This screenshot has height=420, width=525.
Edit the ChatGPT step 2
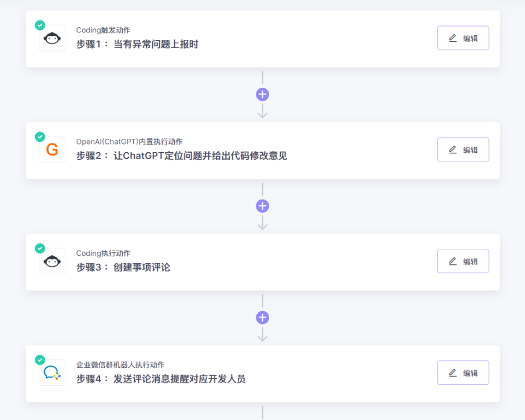coord(463,150)
